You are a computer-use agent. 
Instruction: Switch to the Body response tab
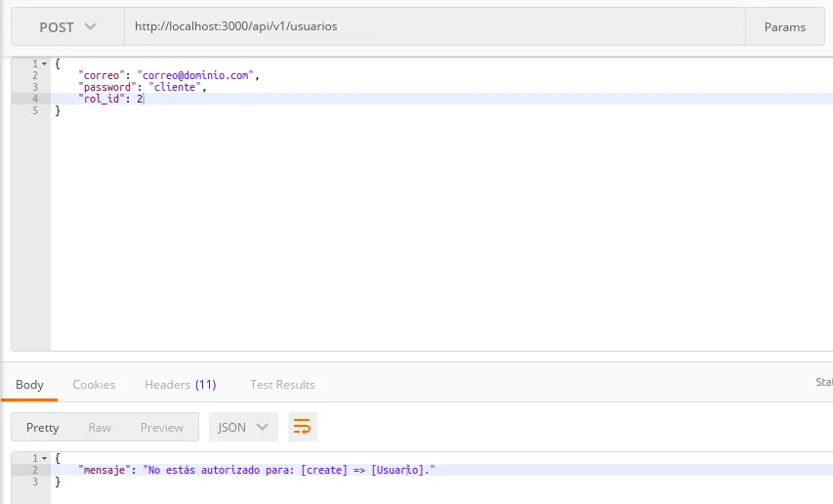[29, 385]
